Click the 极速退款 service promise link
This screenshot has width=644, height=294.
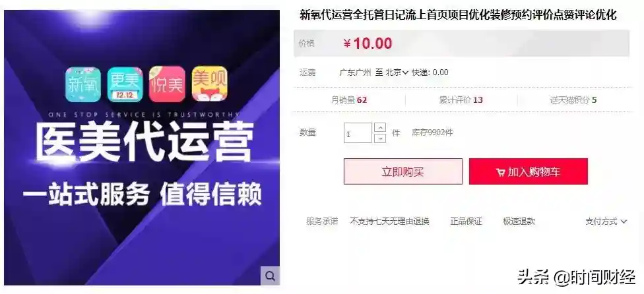point(519,221)
